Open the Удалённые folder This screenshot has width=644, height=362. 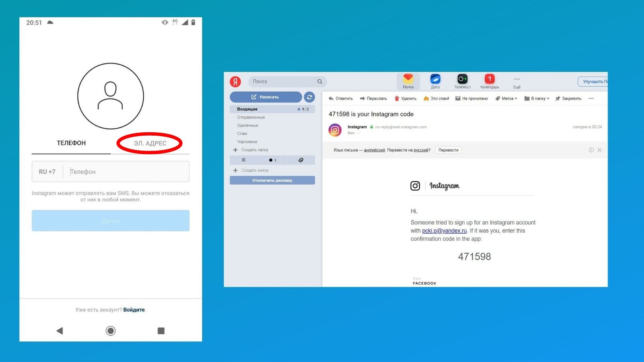click(248, 125)
